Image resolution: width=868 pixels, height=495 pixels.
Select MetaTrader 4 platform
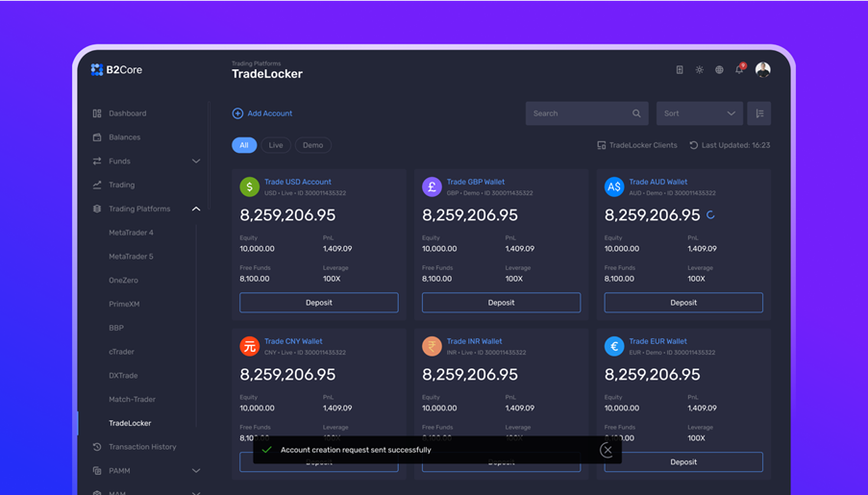point(131,233)
